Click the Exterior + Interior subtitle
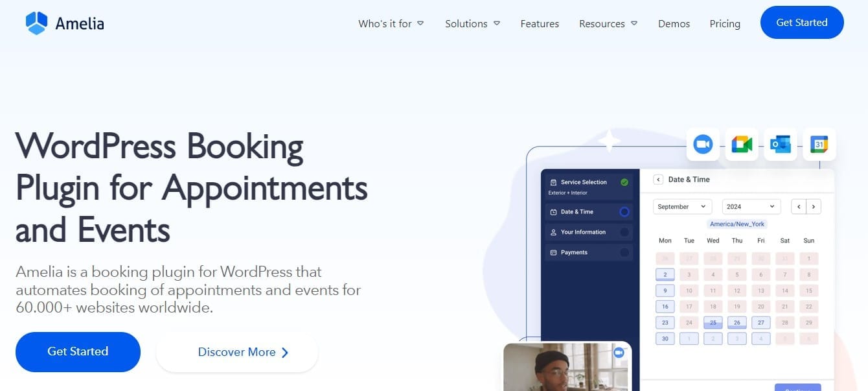 coord(568,193)
